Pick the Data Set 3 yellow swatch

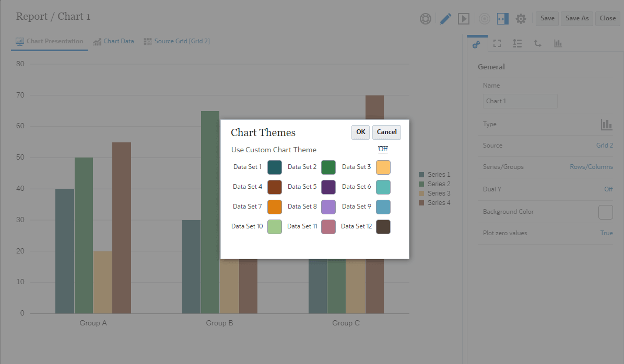(383, 167)
